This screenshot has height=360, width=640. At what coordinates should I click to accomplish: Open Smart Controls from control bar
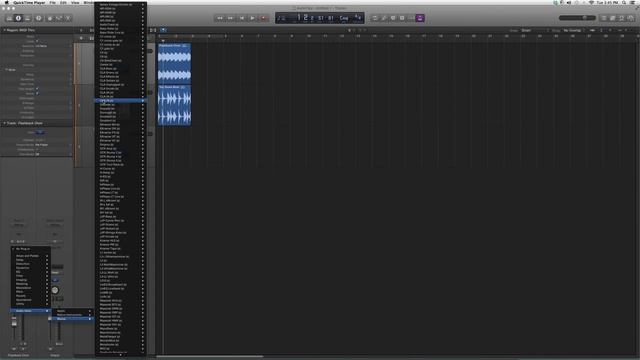click(50, 18)
